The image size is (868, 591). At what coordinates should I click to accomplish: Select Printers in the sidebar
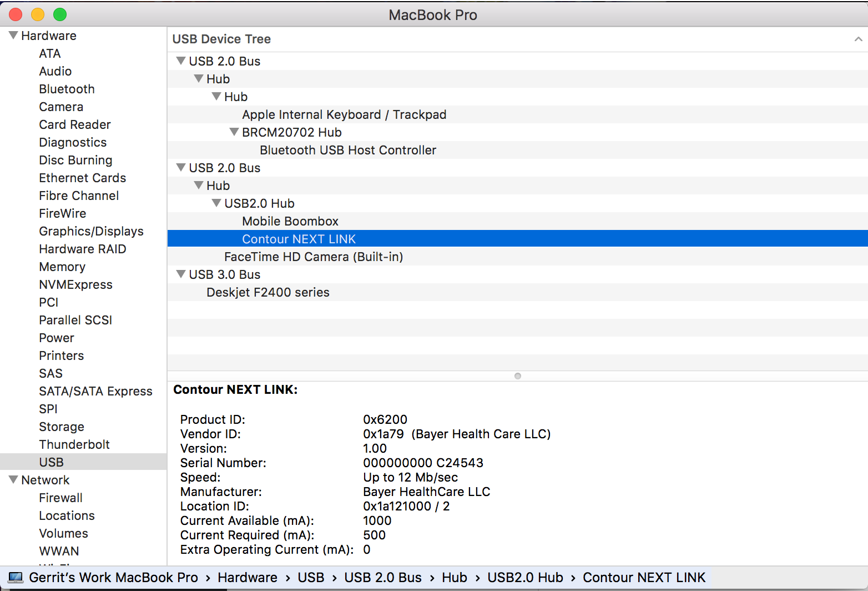62,355
